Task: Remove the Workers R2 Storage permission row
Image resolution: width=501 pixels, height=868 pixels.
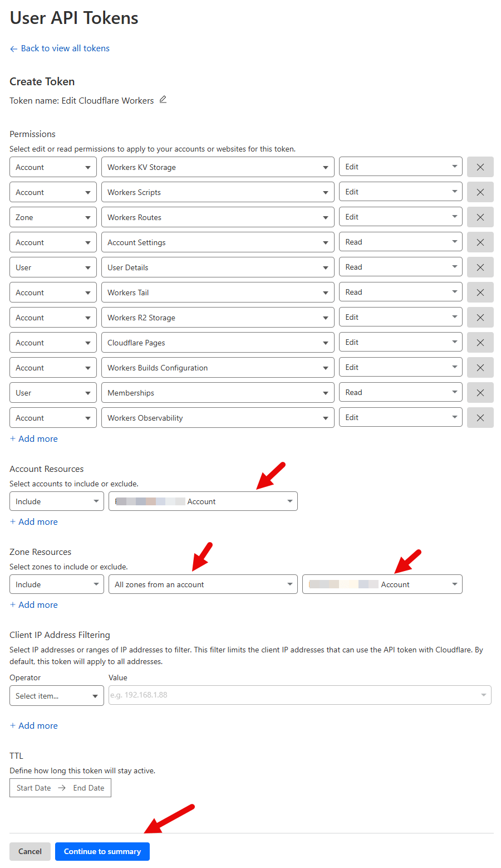Action: tap(480, 318)
